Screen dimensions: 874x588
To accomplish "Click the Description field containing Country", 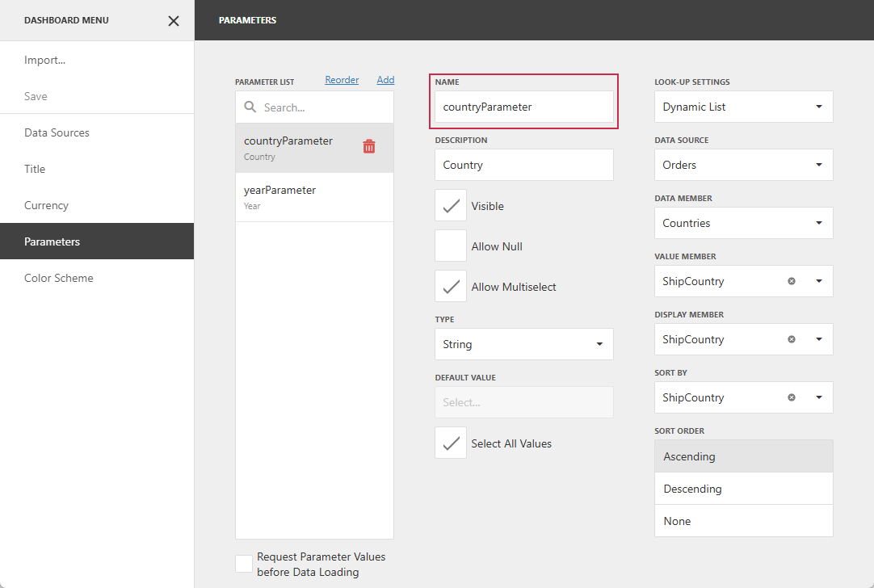I will coord(524,165).
